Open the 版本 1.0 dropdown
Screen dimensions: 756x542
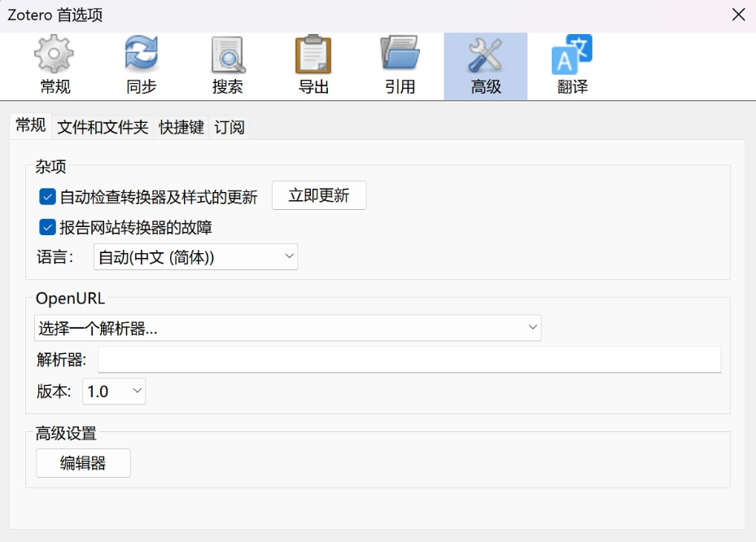pos(114,391)
